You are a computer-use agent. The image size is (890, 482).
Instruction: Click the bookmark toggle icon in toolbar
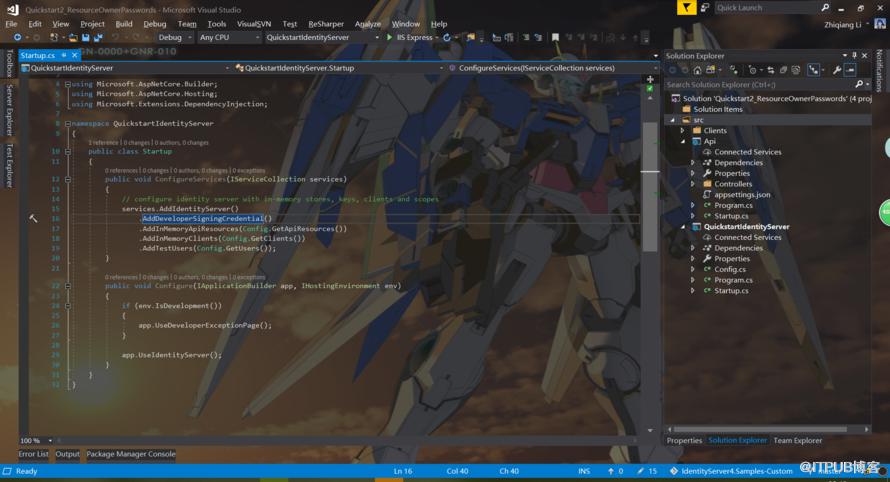point(555,37)
